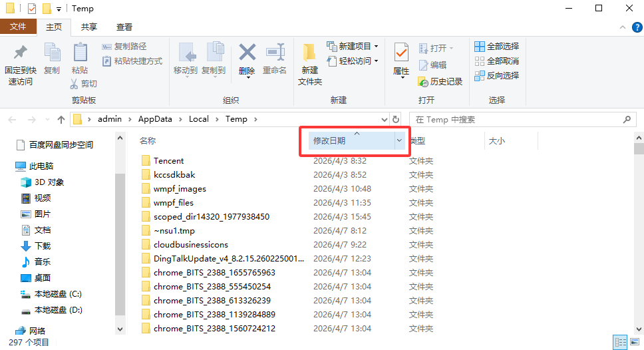Expand the chevron after Temp in address bar
The width and height of the screenshot is (644, 350).
(255, 119)
